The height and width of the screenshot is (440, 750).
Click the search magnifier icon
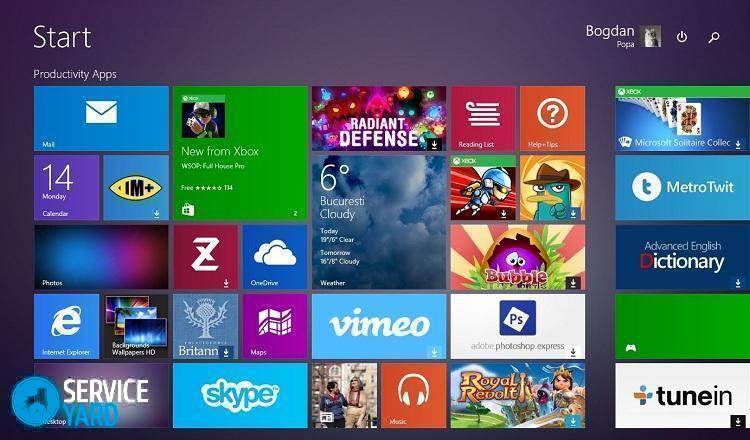tap(714, 37)
